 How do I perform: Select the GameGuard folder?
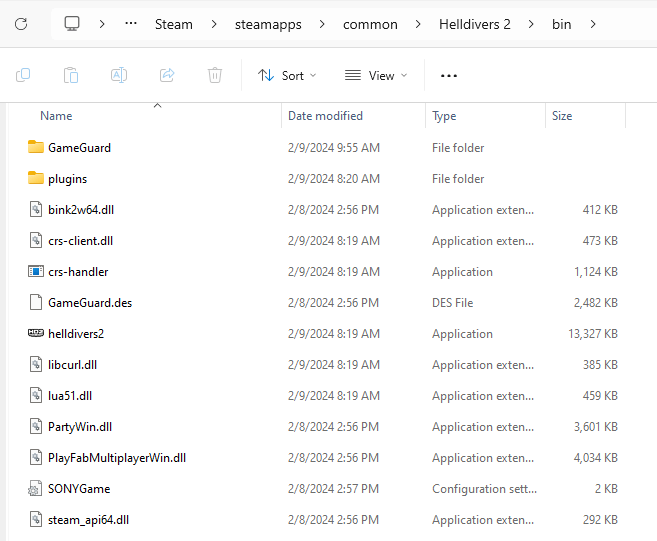tap(79, 148)
